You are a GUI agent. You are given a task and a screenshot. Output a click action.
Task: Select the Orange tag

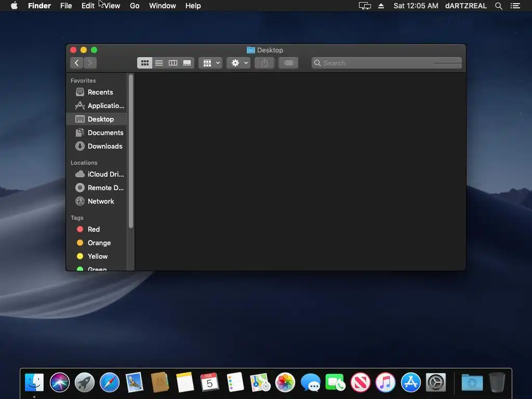point(96,243)
